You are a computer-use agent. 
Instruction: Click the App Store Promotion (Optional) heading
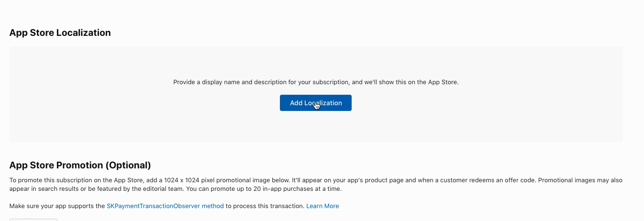(80, 165)
